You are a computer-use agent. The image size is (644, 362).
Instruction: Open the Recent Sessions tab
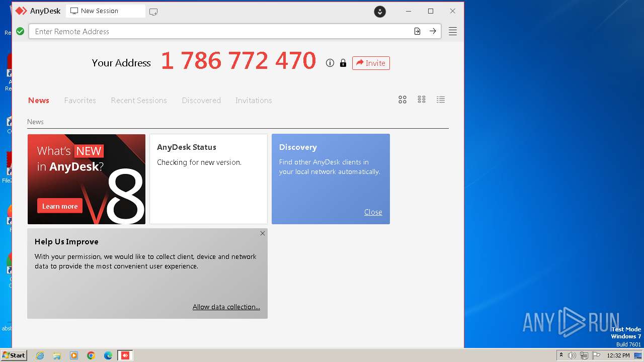pos(139,101)
